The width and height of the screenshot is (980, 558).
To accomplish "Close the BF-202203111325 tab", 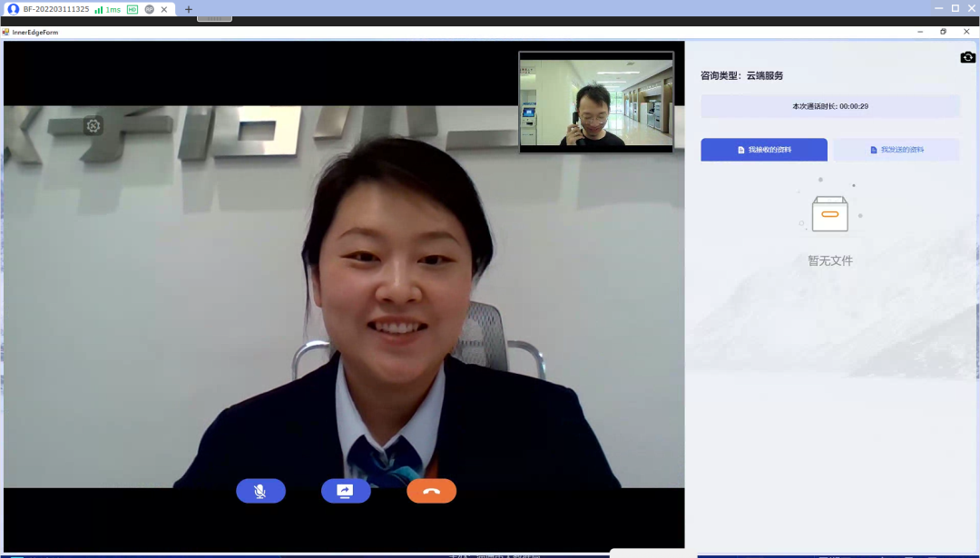I will click(x=164, y=9).
